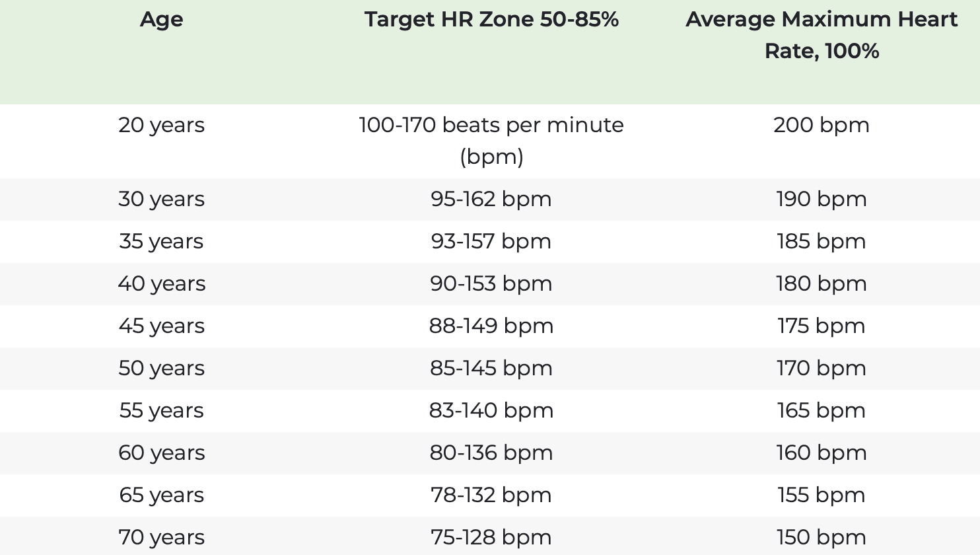Click the 100-170 beats per minute cell

[x=491, y=141]
